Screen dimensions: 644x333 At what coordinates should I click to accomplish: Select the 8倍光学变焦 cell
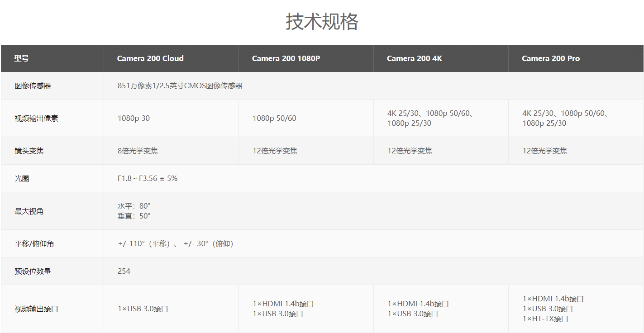pos(138,151)
